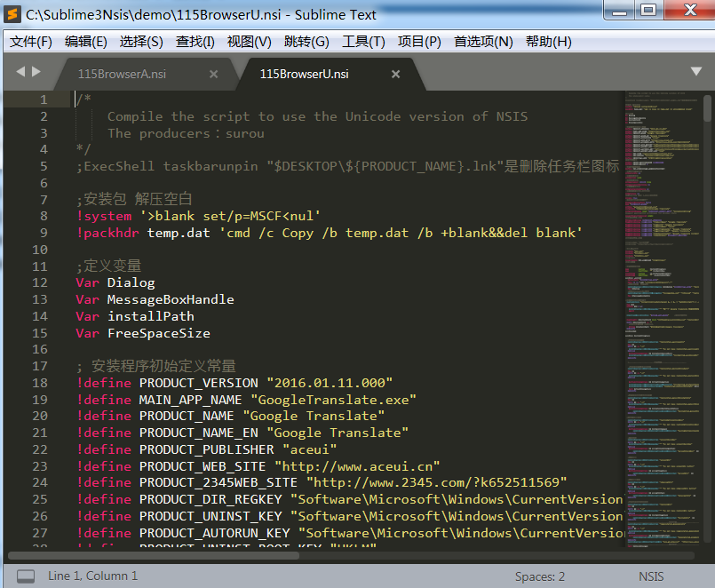The height and width of the screenshot is (588, 715).
Task: Open the 帮助(H) Help menu
Action: click(549, 42)
